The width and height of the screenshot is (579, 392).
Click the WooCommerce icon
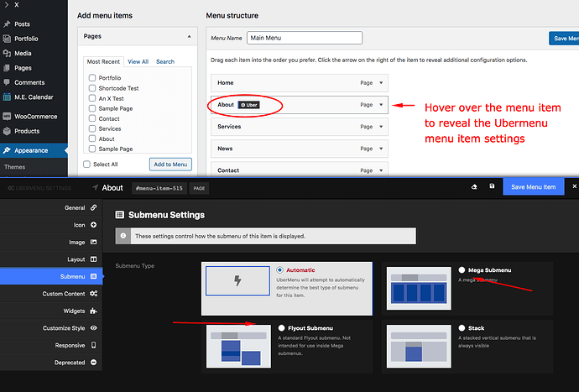[x=7, y=117]
